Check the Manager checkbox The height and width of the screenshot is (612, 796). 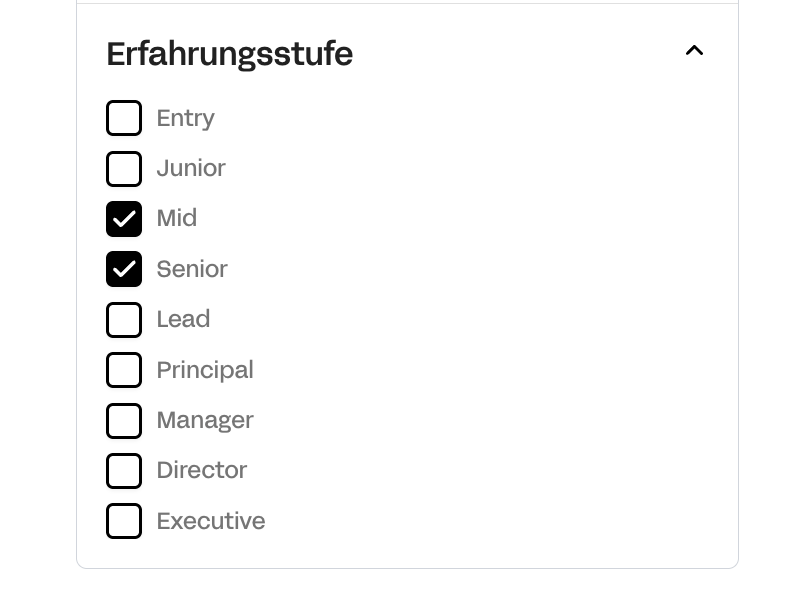(x=124, y=421)
